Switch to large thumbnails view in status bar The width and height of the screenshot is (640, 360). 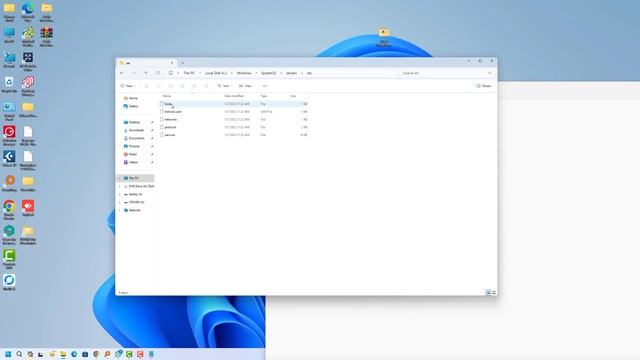coord(494,293)
